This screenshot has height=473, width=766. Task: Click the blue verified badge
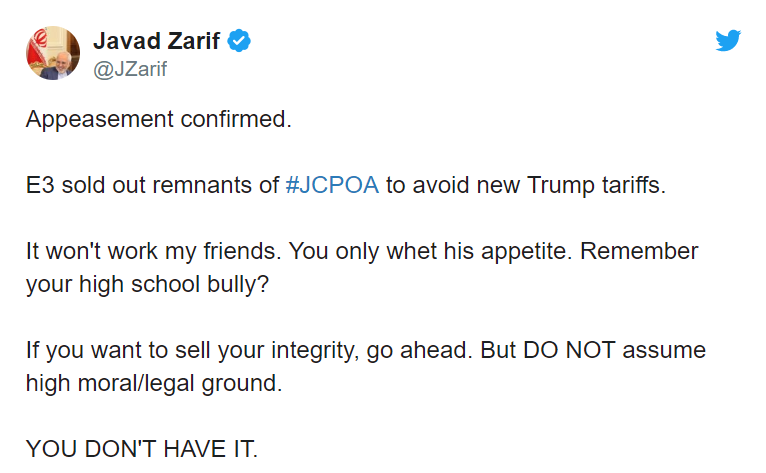pyautogui.click(x=239, y=41)
